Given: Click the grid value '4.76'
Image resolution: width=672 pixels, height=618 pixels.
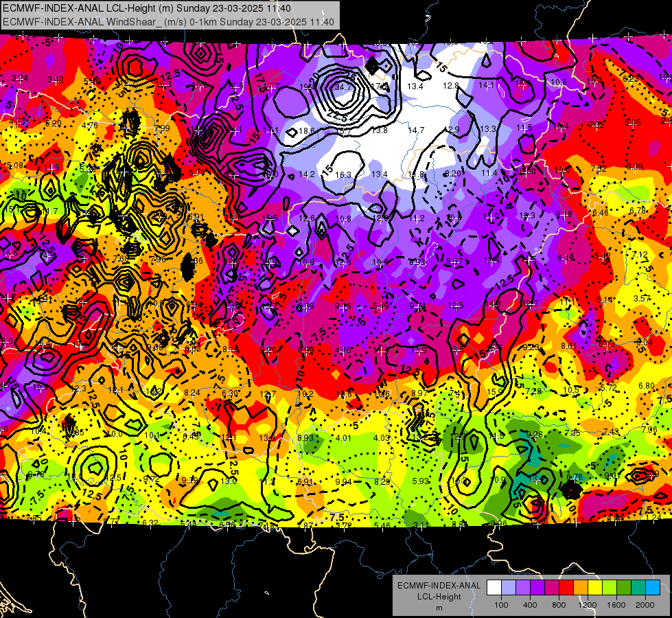Looking at the screenshot, I should coord(89,125).
